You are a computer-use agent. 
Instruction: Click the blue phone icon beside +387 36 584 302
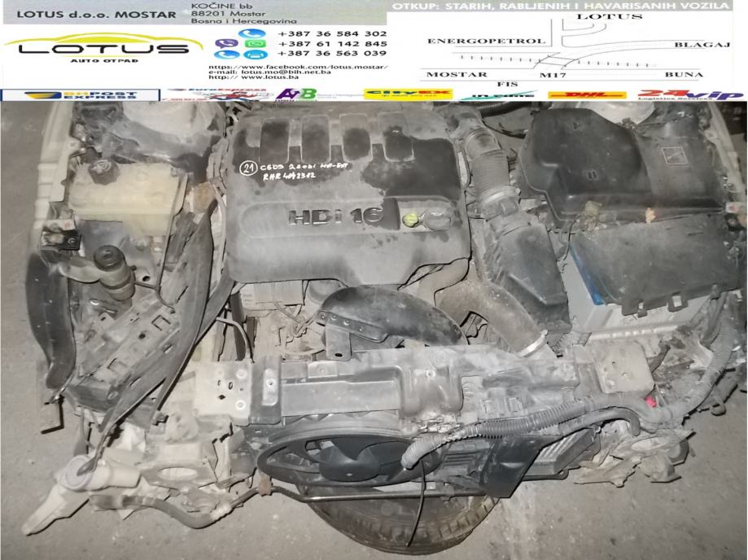click(252, 34)
